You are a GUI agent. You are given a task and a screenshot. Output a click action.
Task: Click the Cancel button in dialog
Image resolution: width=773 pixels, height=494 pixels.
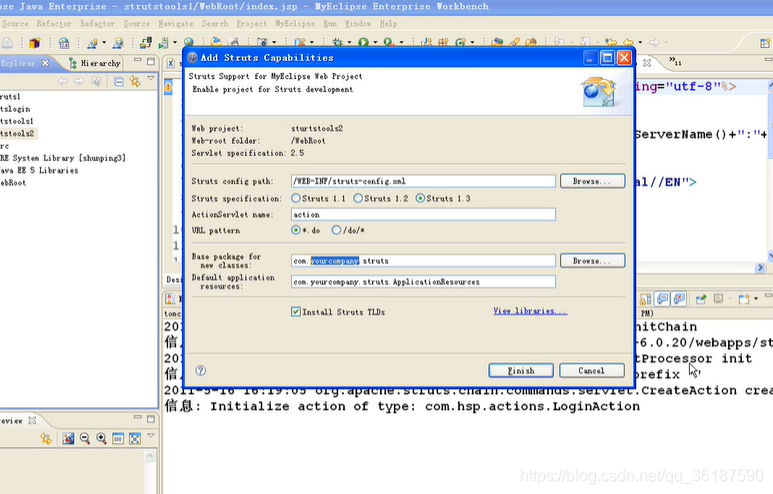(x=592, y=371)
